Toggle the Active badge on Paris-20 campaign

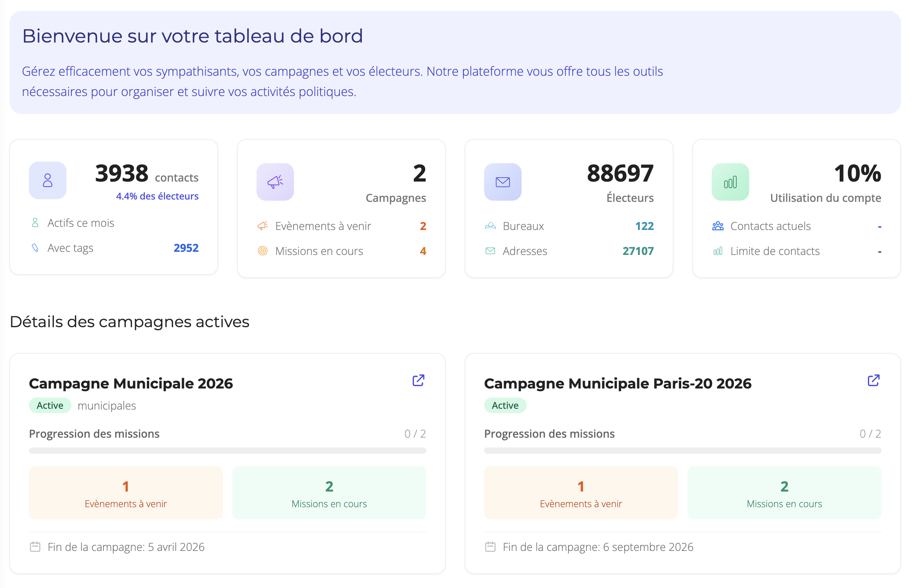click(x=505, y=405)
